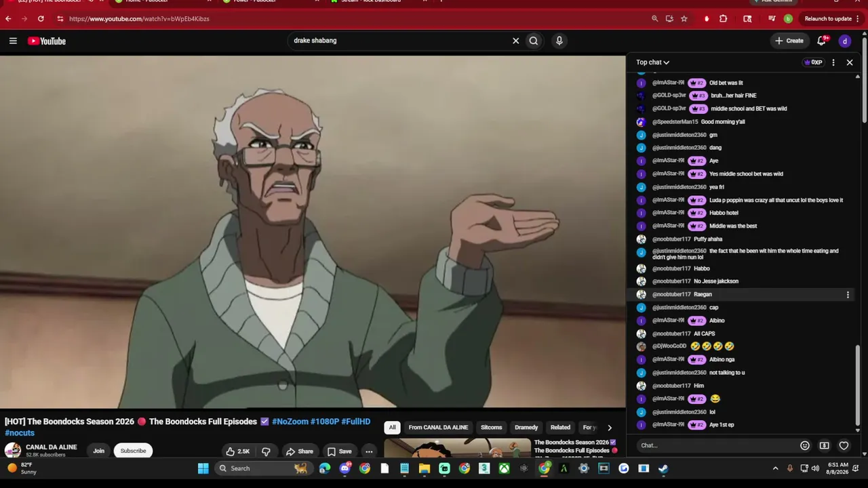Clear the 'drake shabang' search text
The image size is (868, 488).
click(515, 41)
